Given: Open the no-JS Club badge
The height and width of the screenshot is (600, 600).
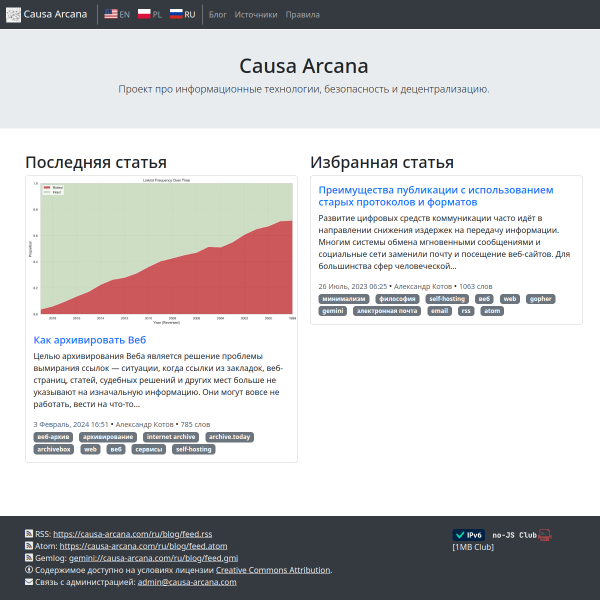Looking at the screenshot, I should (x=522, y=535).
